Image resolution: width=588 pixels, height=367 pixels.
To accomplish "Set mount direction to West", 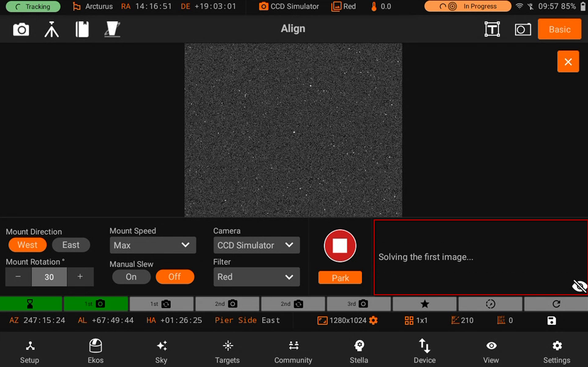I will click(x=28, y=245).
